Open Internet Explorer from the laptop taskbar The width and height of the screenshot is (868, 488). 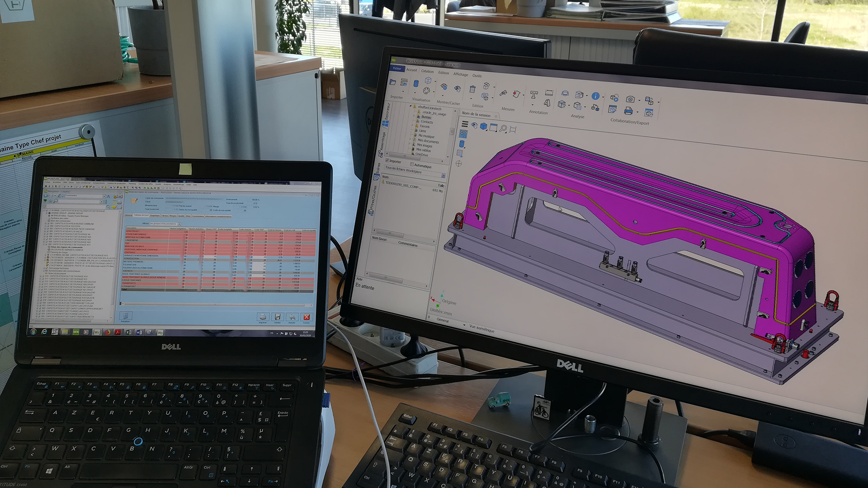tap(44, 332)
